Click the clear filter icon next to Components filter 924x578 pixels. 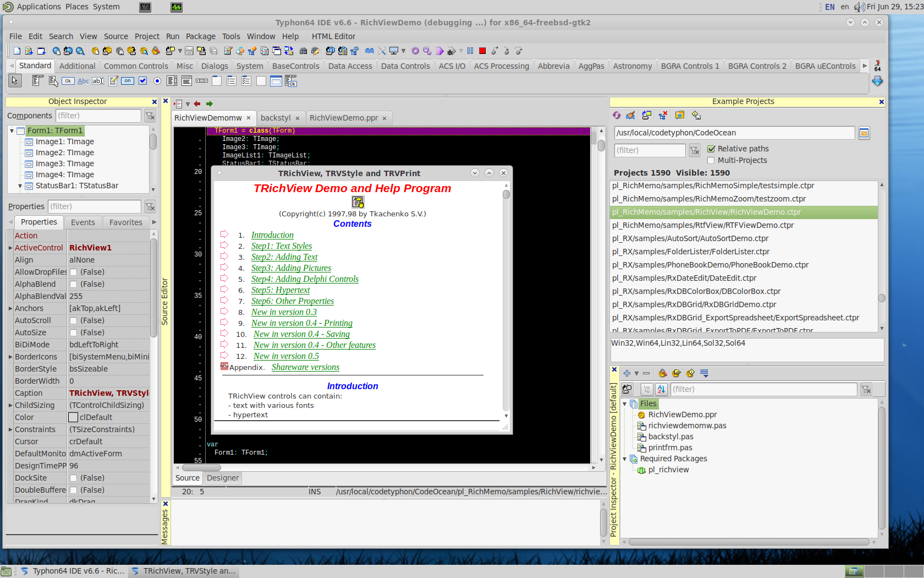pos(150,116)
